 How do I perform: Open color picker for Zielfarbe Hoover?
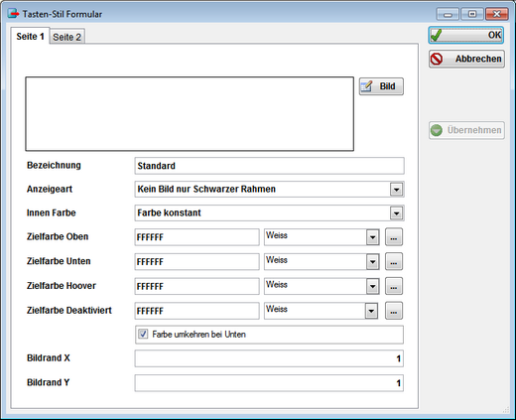(394, 286)
